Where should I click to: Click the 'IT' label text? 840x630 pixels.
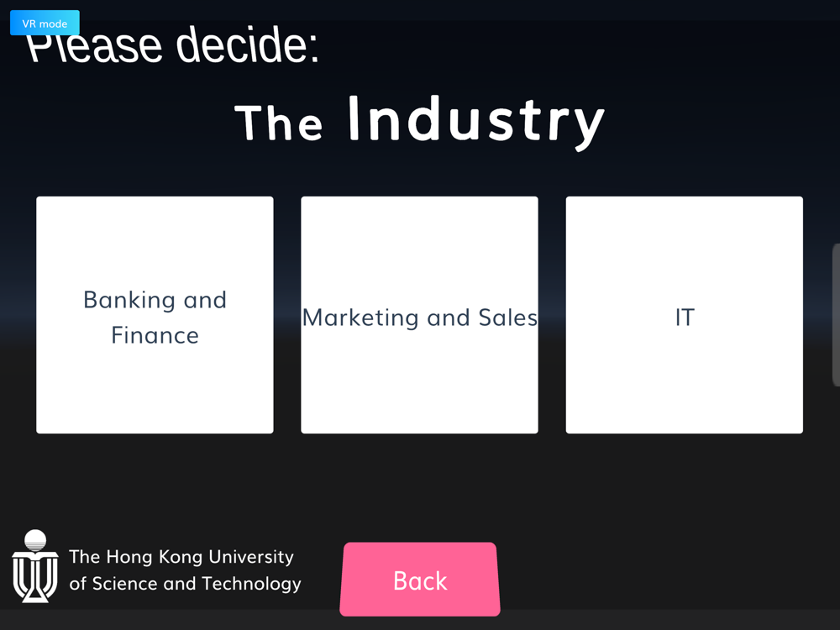pos(685,318)
